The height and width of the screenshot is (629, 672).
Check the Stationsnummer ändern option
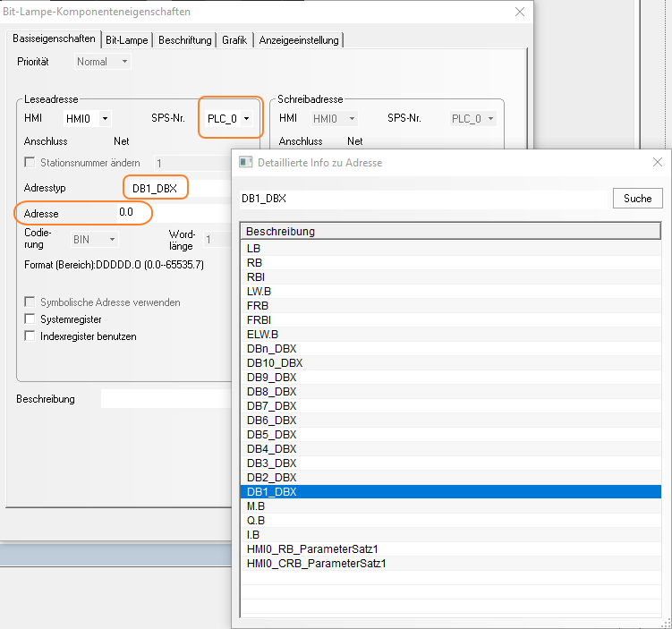(30, 163)
